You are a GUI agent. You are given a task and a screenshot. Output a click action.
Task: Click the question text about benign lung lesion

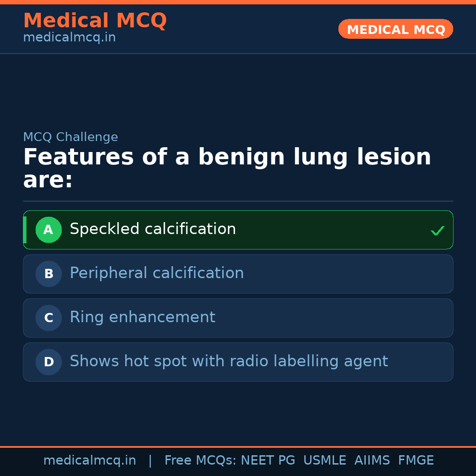227,168
